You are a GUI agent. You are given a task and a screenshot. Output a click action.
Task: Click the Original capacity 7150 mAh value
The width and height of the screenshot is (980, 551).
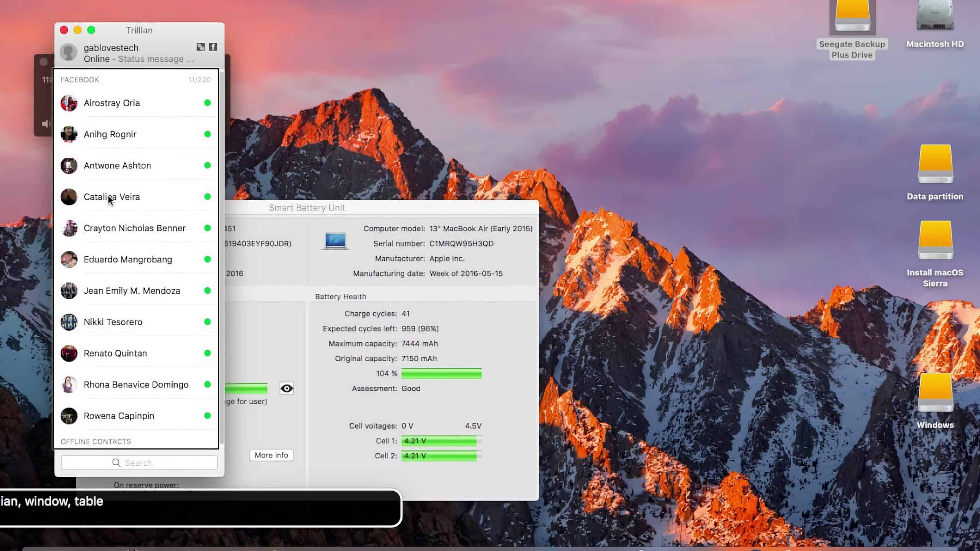[419, 359]
